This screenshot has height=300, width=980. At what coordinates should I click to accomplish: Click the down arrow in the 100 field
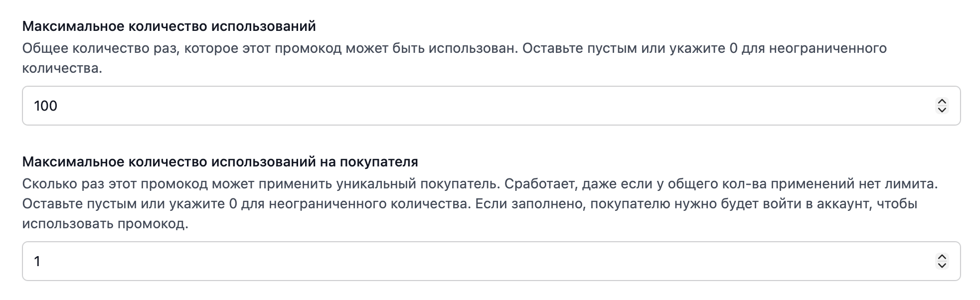click(942, 110)
